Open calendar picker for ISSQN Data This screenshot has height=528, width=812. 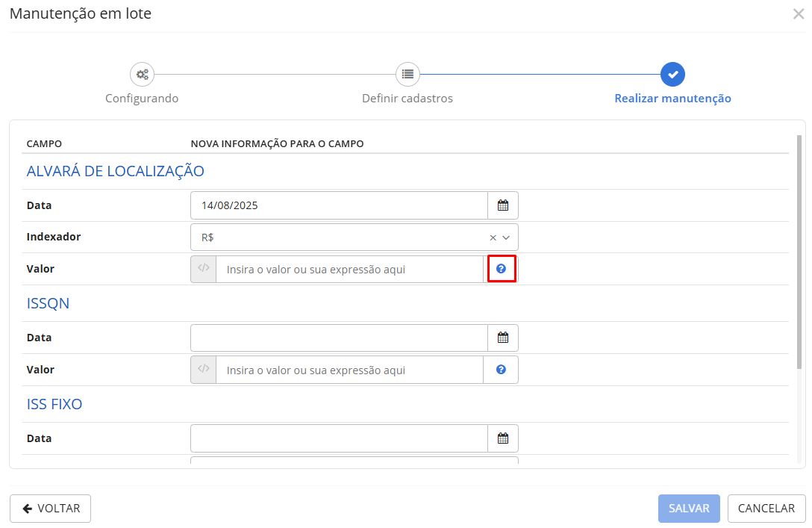(x=502, y=338)
